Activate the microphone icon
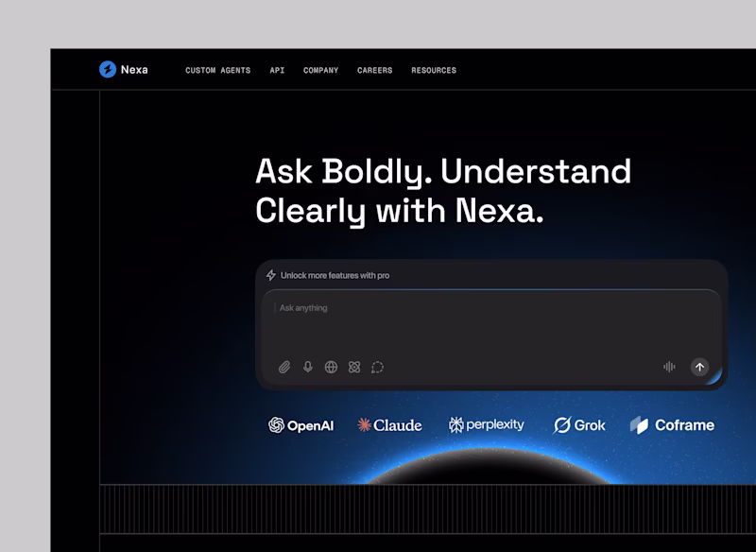The image size is (756, 552). pos(308,367)
